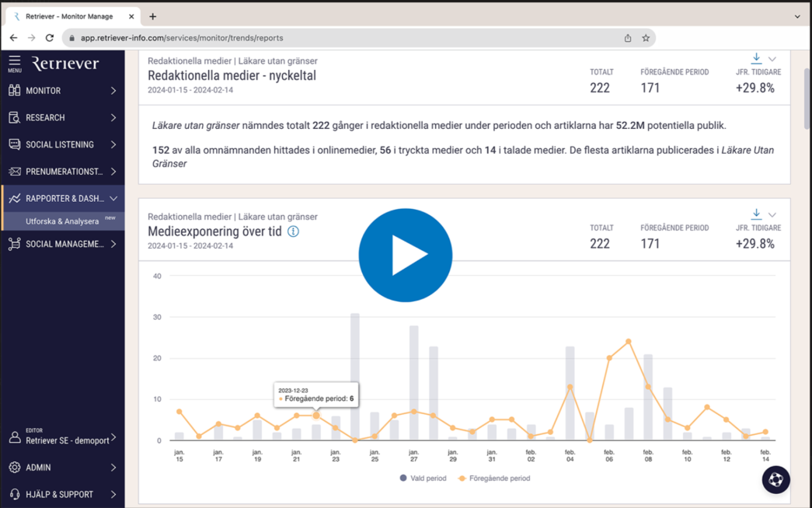
Task: Click the Redaktionella medier - nyckeltal title
Action: [232, 75]
